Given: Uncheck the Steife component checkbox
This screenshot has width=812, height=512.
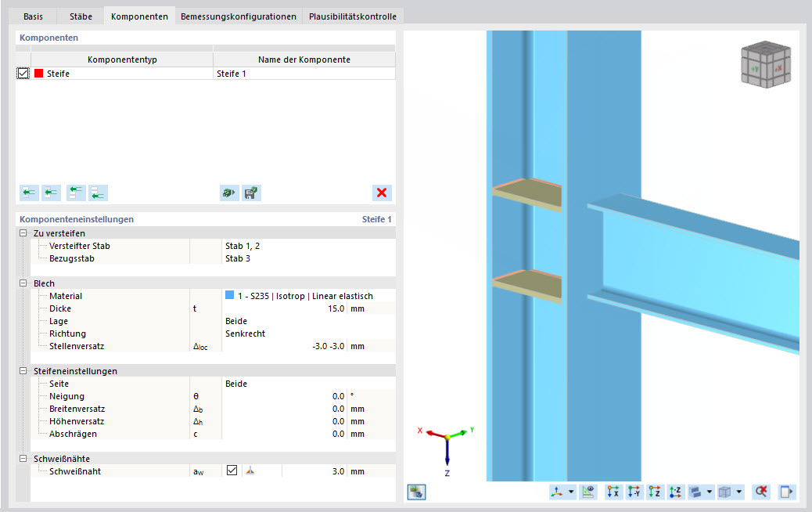Looking at the screenshot, I should click(x=23, y=74).
